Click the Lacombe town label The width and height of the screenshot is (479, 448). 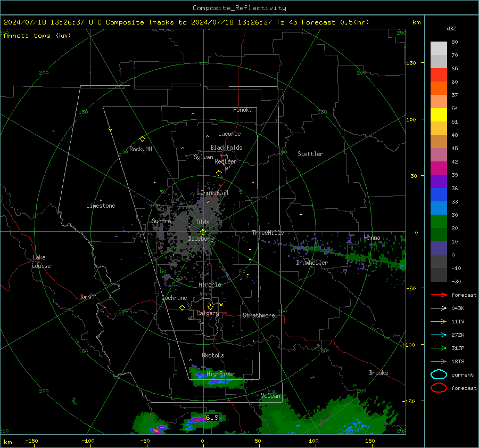coord(229,134)
